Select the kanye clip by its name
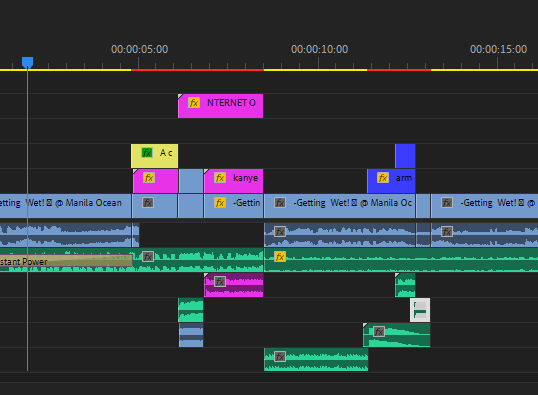 click(245, 178)
